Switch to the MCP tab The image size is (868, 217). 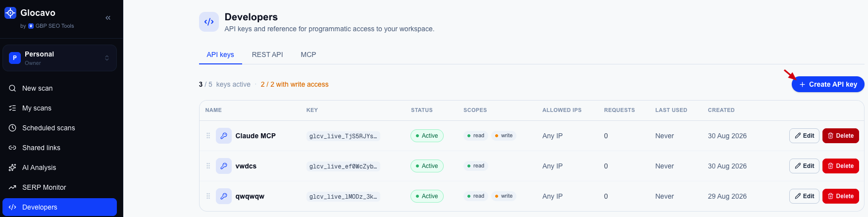click(x=308, y=54)
